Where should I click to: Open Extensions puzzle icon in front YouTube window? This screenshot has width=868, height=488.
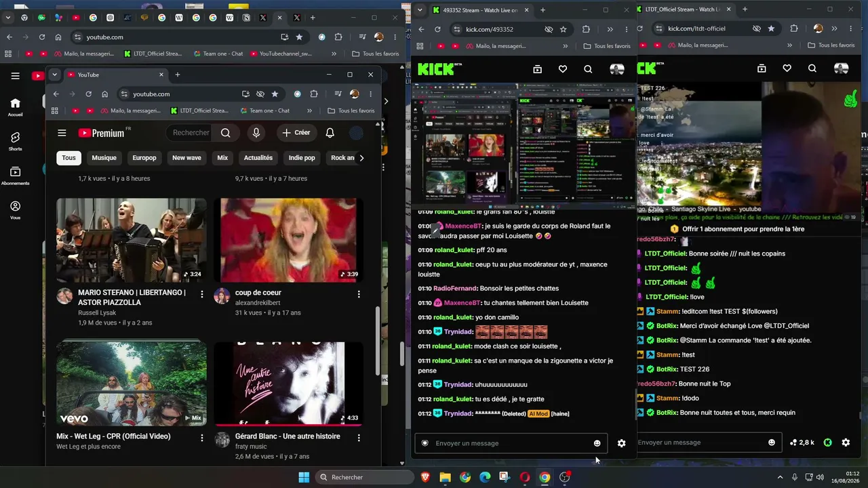click(314, 94)
